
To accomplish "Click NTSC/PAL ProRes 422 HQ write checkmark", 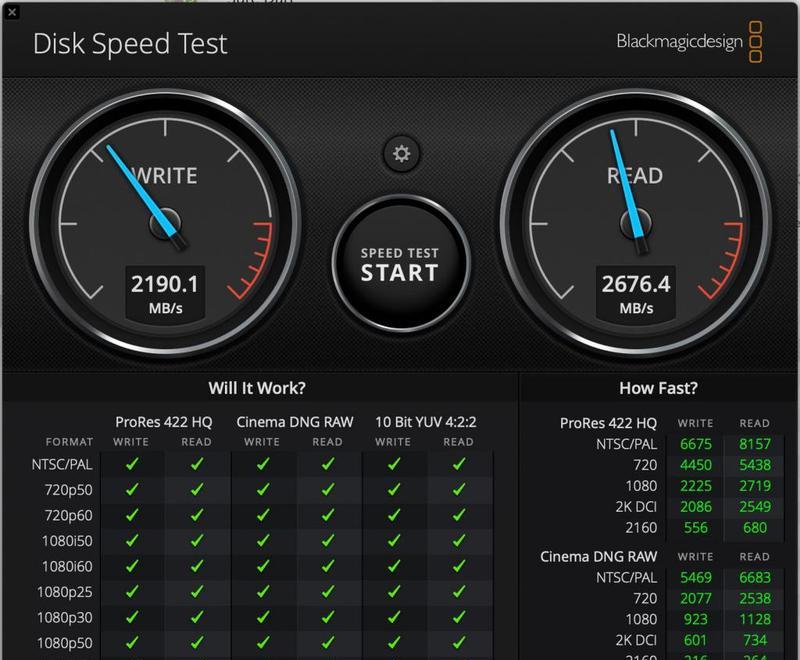I will click(x=131, y=464).
